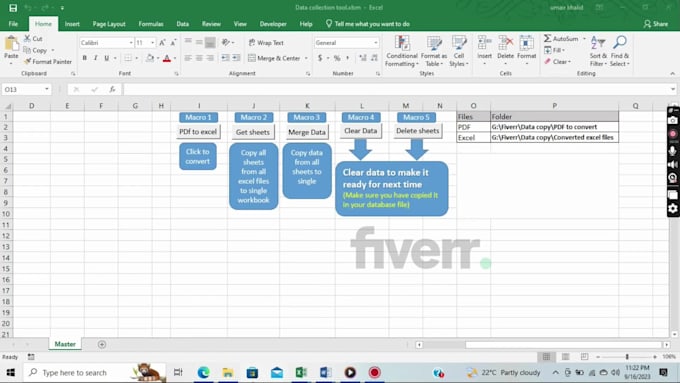Click the AutoSum sigma icon

[548, 39]
